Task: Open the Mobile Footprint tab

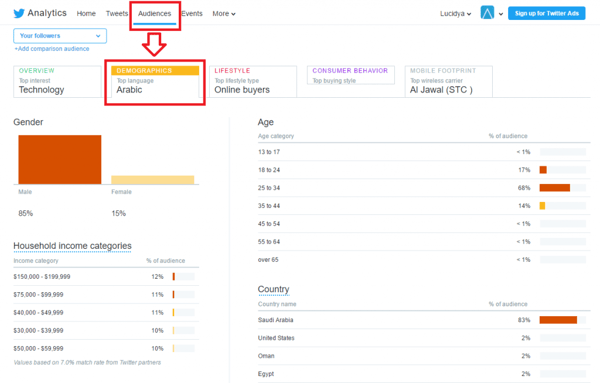Action: tap(448, 81)
